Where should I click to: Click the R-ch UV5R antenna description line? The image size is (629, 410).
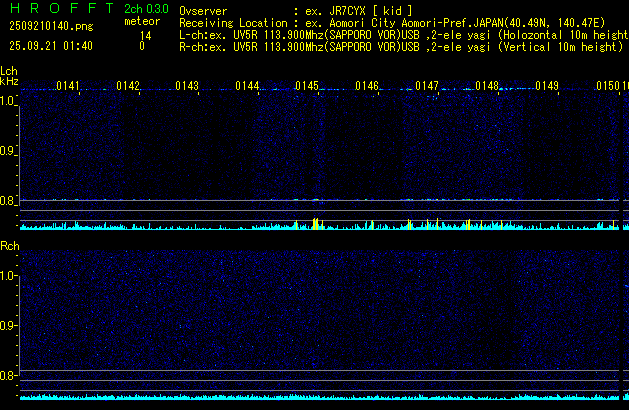pyautogui.click(x=400, y=46)
